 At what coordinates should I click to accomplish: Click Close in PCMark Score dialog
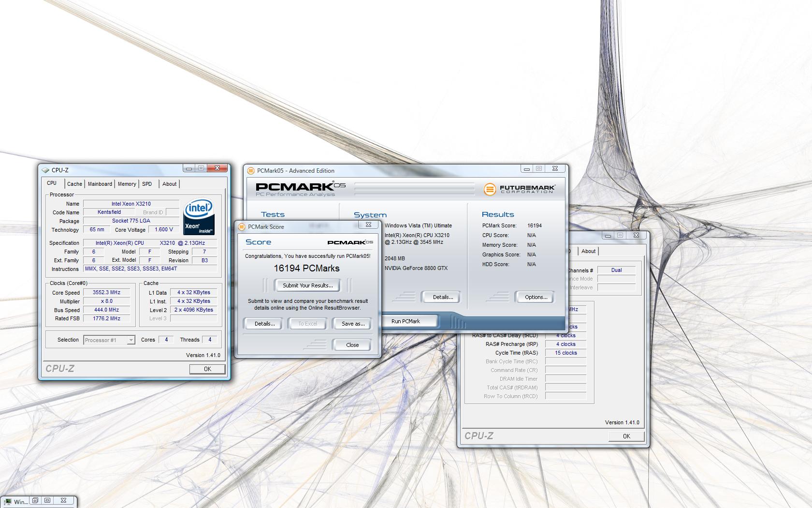pos(352,345)
